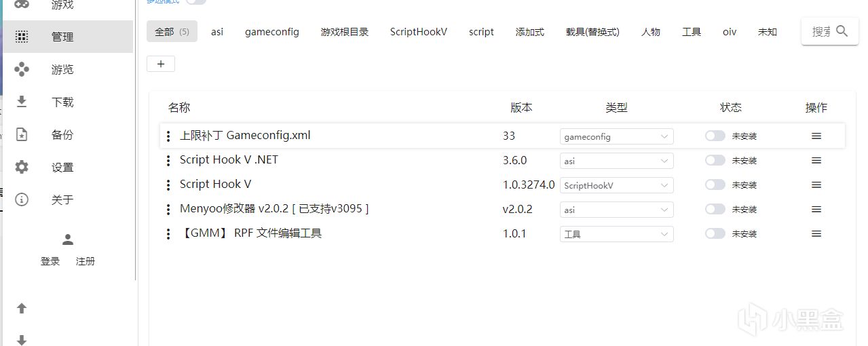Click the 下载 download arrow icon
Screen dimensions: 868x346
(22, 102)
